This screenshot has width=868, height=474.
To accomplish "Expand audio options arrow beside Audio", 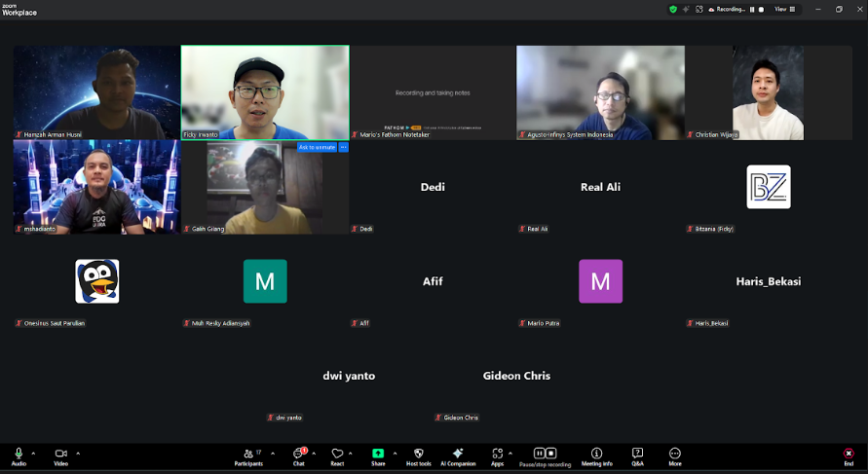I will [x=33, y=453].
